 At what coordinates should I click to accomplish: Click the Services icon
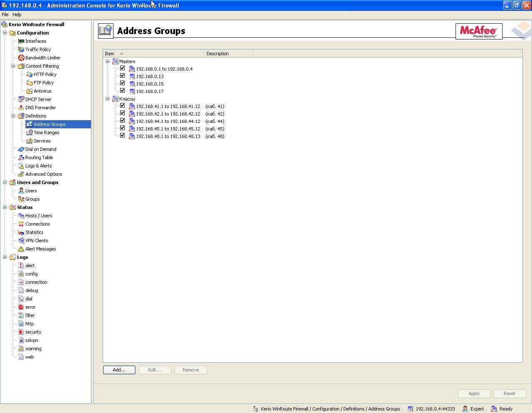click(x=29, y=141)
